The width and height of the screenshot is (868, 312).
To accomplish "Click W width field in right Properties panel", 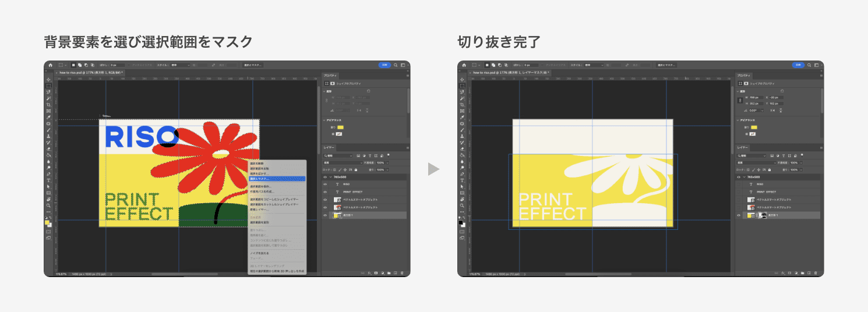I will click(x=756, y=98).
